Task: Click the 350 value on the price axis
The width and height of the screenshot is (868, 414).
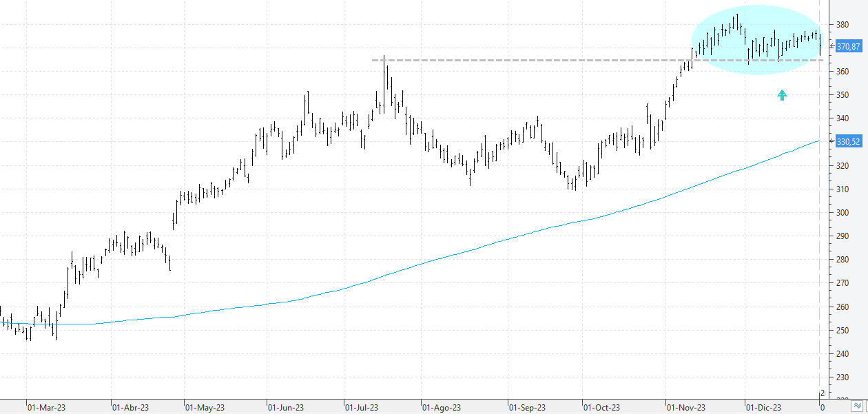Action: click(x=843, y=95)
